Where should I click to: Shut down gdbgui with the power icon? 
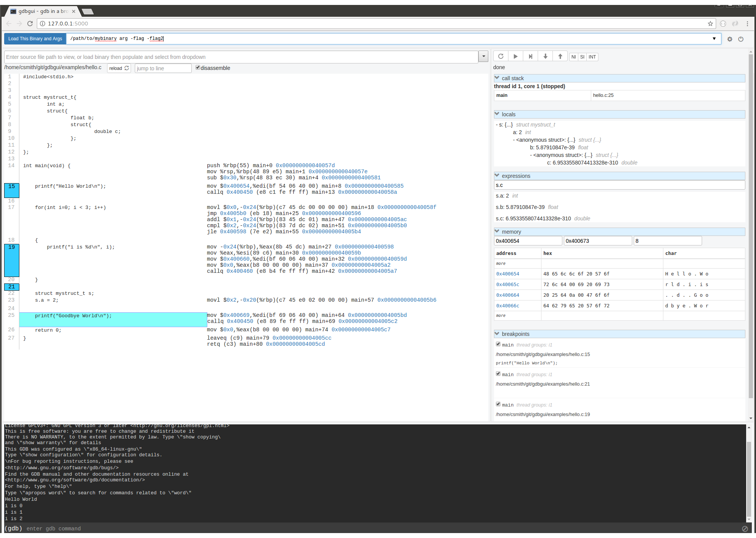click(741, 39)
